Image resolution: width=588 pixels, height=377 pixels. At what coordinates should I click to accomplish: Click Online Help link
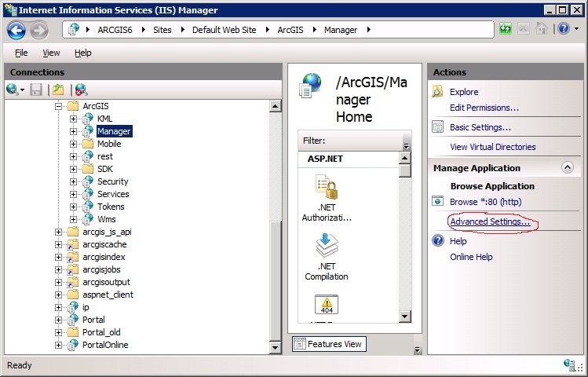[471, 257]
